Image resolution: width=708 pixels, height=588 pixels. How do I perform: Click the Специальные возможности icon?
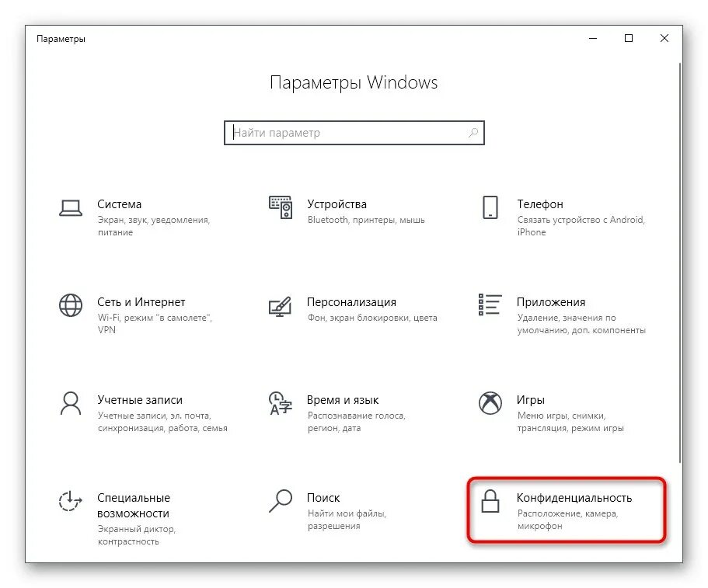pos(71,501)
